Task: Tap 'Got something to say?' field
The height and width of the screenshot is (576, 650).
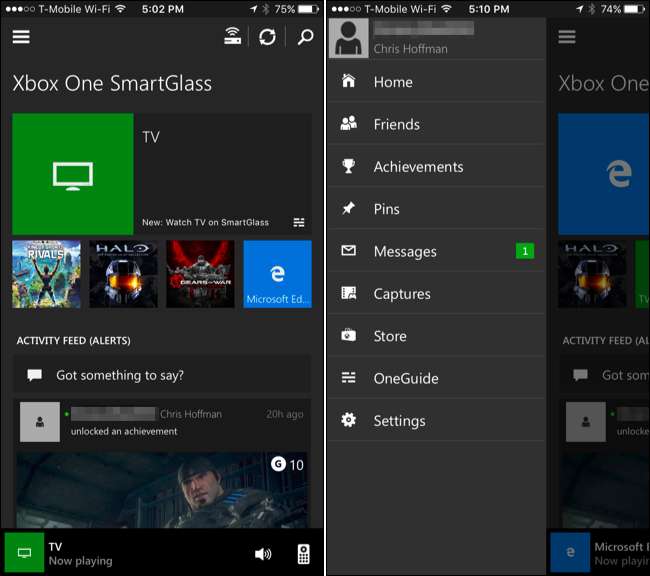Action: click(162, 376)
